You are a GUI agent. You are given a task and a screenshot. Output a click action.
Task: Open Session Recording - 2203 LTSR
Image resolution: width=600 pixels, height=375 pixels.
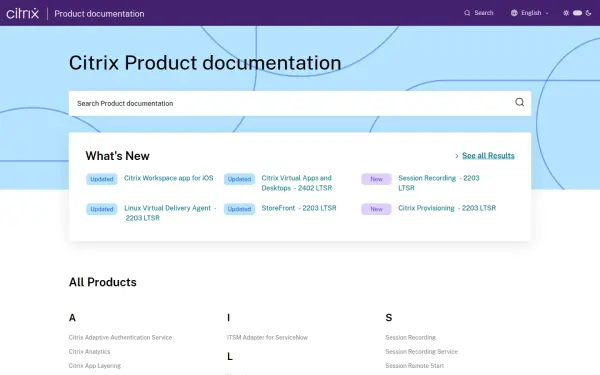tap(439, 183)
